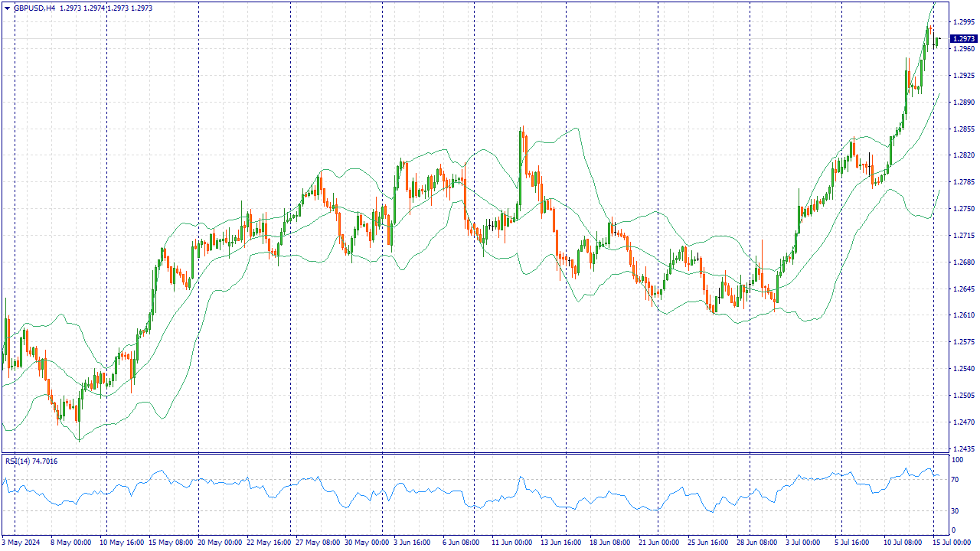Screen dimensions: 980x551
Task: Select the 1.2575 price axis label
Action: tap(964, 342)
